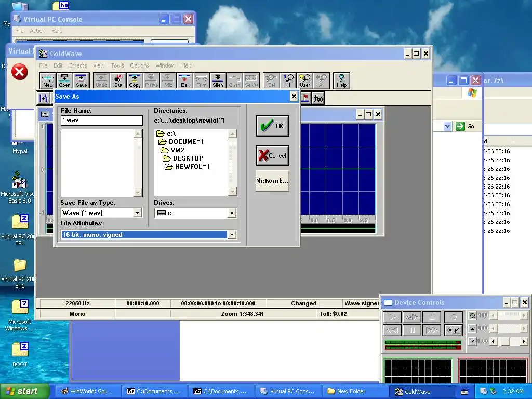532x399 pixels.
Task: Select the DESKTOP folder in Directories
Action: coord(183,158)
